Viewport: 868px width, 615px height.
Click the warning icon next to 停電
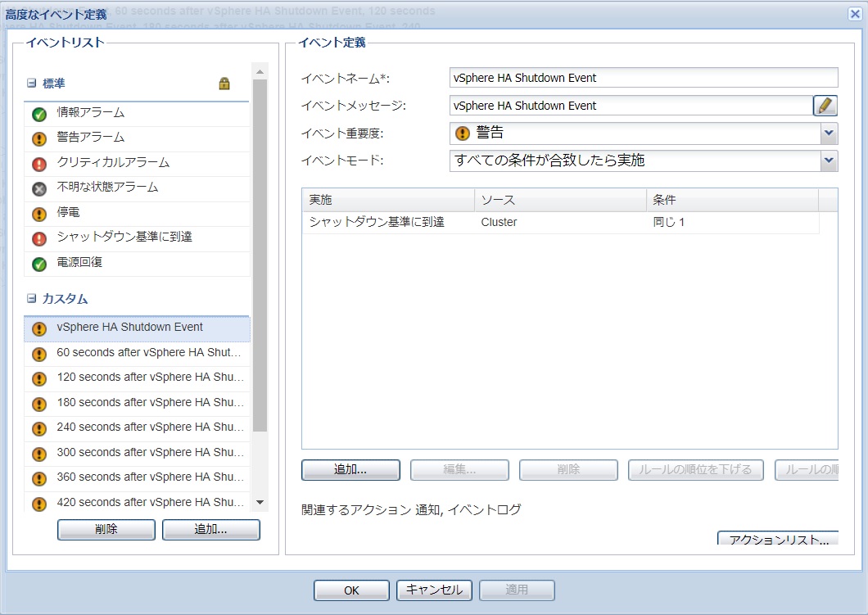pos(38,214)
